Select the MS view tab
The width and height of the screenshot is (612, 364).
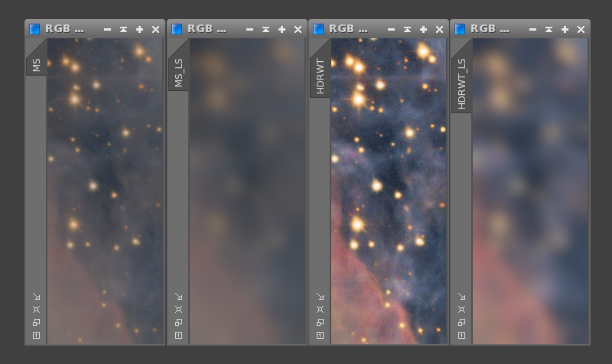point(36,63)
